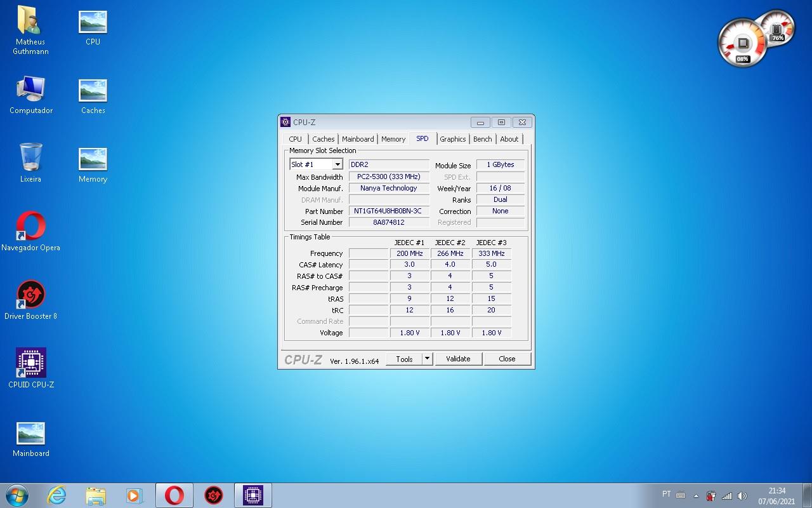Click the Module Size value 1 GBytes
Viewport: 812px width, 508px height.
[501, 164]
